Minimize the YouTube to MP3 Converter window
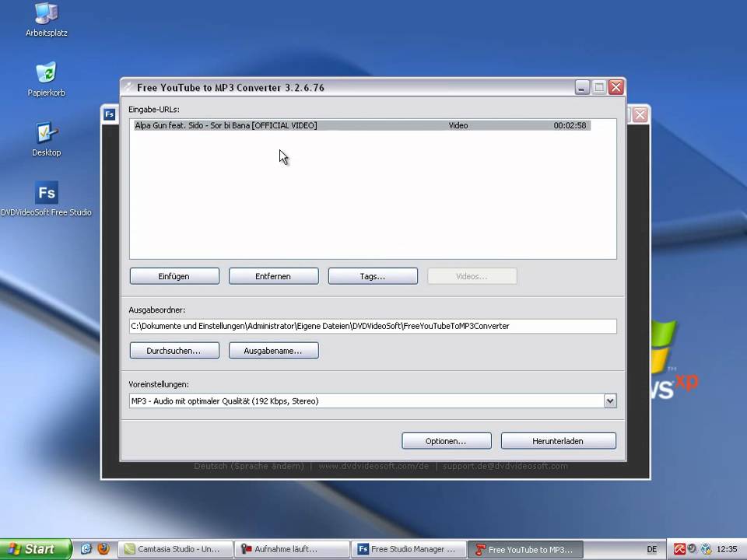Image resolution: width=747 pixels, height=560 pixels. point(582,87)
